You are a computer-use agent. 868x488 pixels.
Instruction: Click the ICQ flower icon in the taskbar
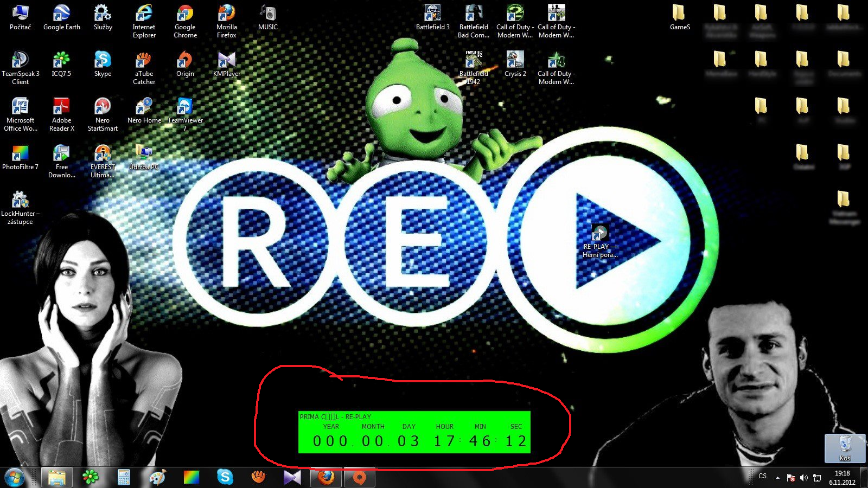90,478
